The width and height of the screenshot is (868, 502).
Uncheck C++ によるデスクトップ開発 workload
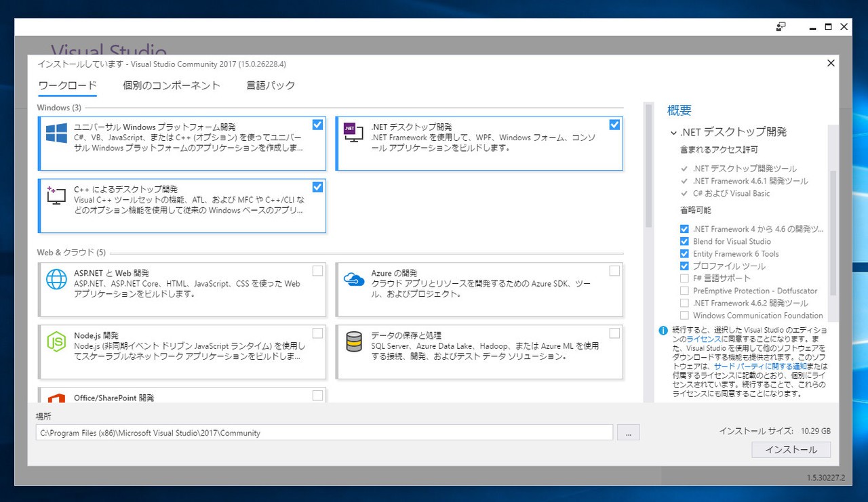317,187
